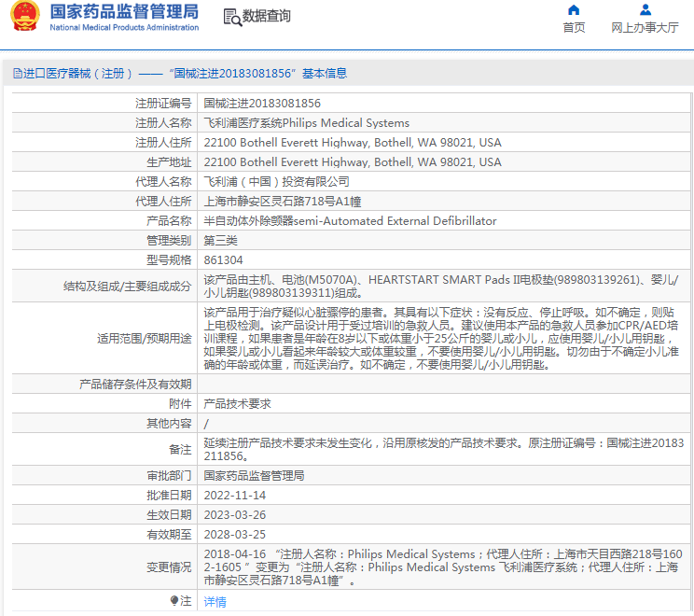Select registration number value 国械注进20183081856
This screenshot has width=694, height=616.
tap(262, 104)
